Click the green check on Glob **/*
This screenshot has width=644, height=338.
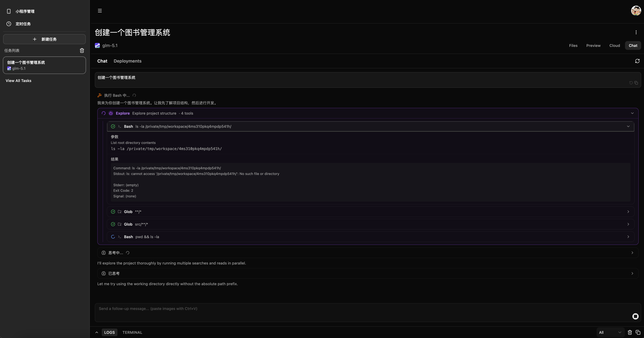tap(113, 212)
